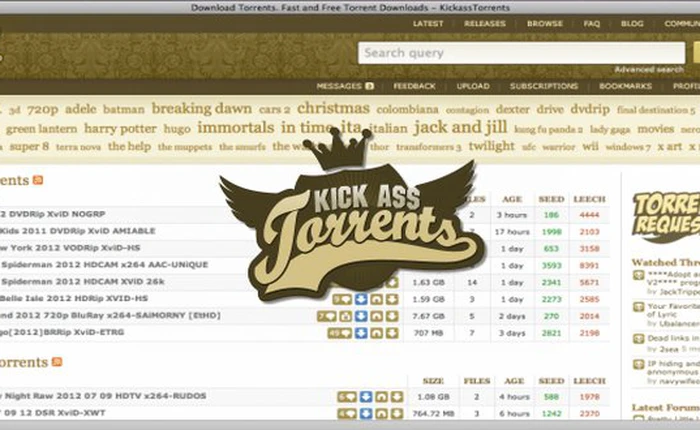Click magnet link icon on XviD-ETRG row

(377, 333)
